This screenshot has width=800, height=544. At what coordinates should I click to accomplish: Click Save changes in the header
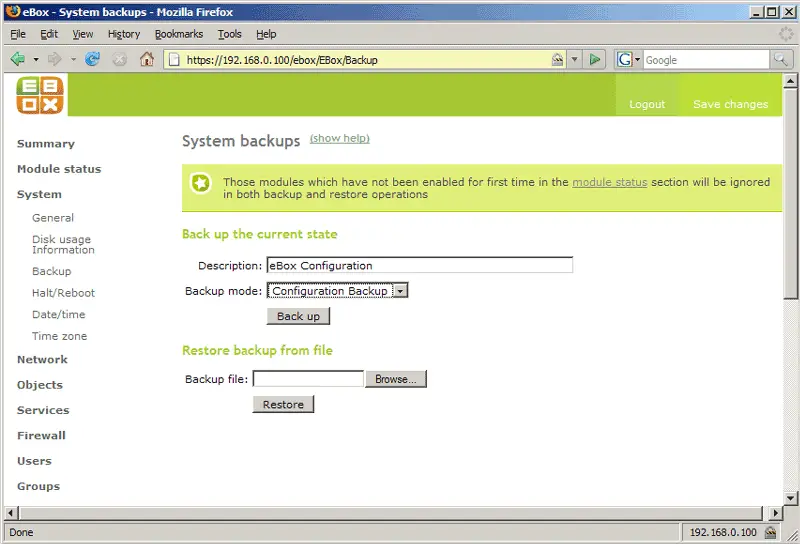coord(730,104)
